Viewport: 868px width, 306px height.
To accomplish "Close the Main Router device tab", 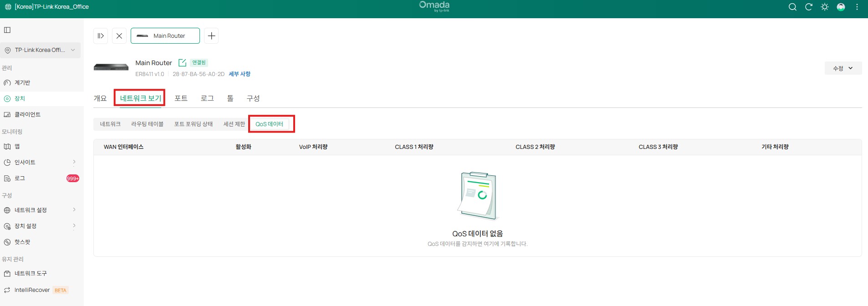I will pyautogui.click(x=119, y=36).
